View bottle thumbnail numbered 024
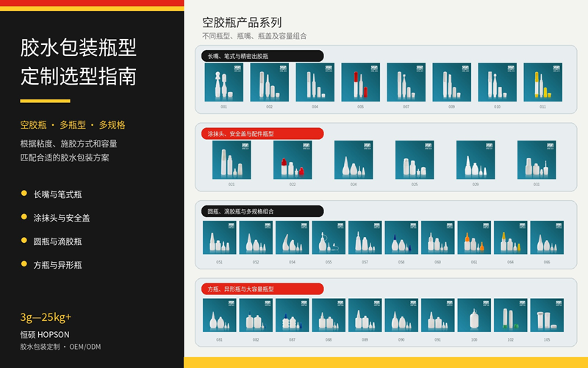Screen dimensions: 588x368 [x=354, y=160]
